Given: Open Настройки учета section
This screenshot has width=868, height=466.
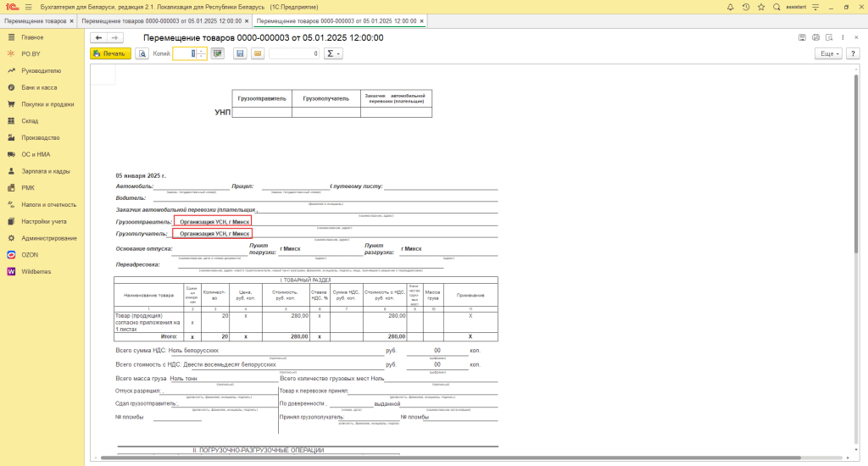Looking at the screenshot, I should coord(42,221).
